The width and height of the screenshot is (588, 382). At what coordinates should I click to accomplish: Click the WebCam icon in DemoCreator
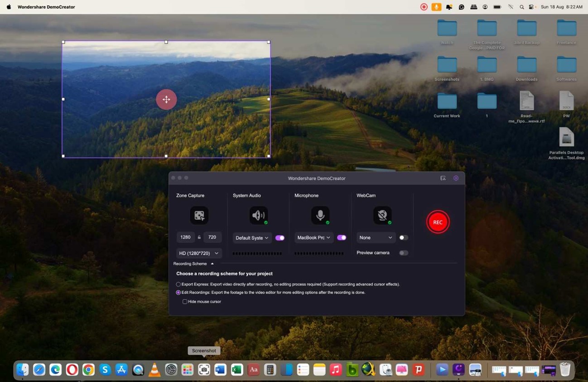point(382,215)
